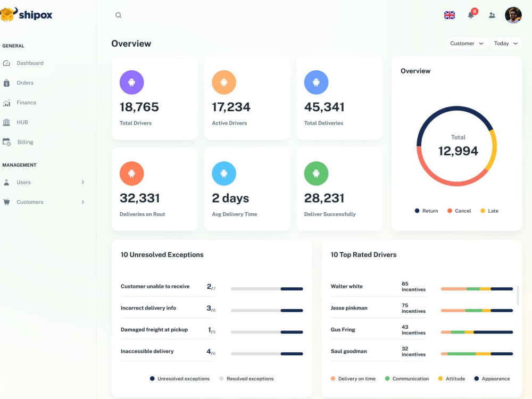Click Inaccessible delivery progress bar
This screenshot has width=532, height=399.
[x=267, y=354]
